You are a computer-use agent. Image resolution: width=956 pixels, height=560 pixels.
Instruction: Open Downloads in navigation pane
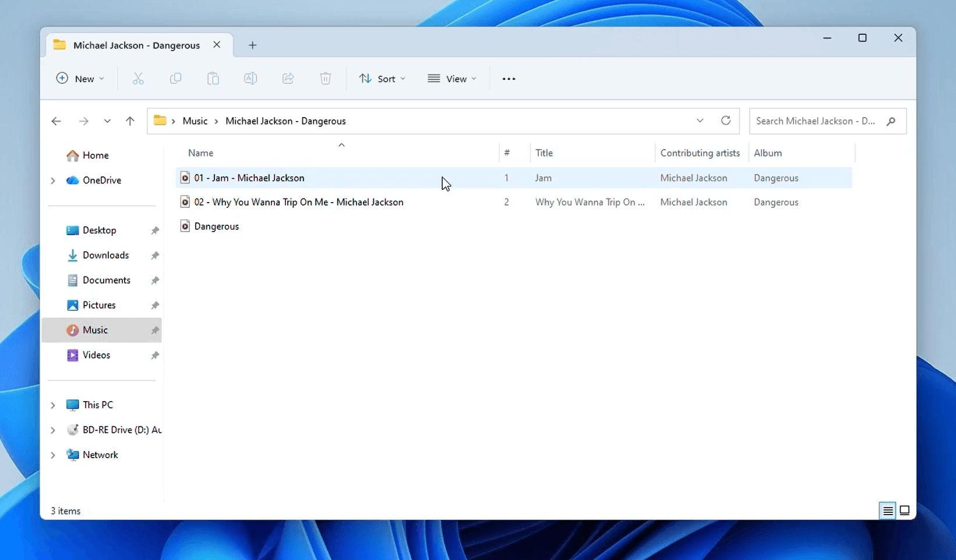105,256
